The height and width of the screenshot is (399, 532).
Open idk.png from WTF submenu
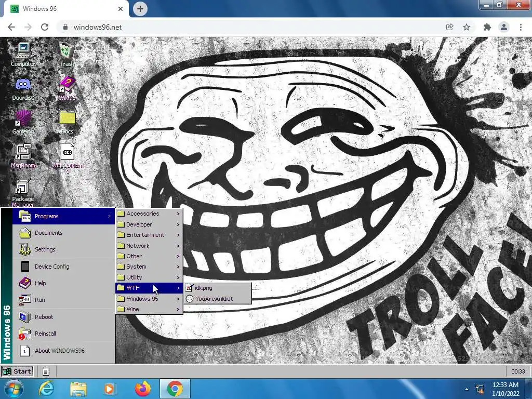[218, 288]
